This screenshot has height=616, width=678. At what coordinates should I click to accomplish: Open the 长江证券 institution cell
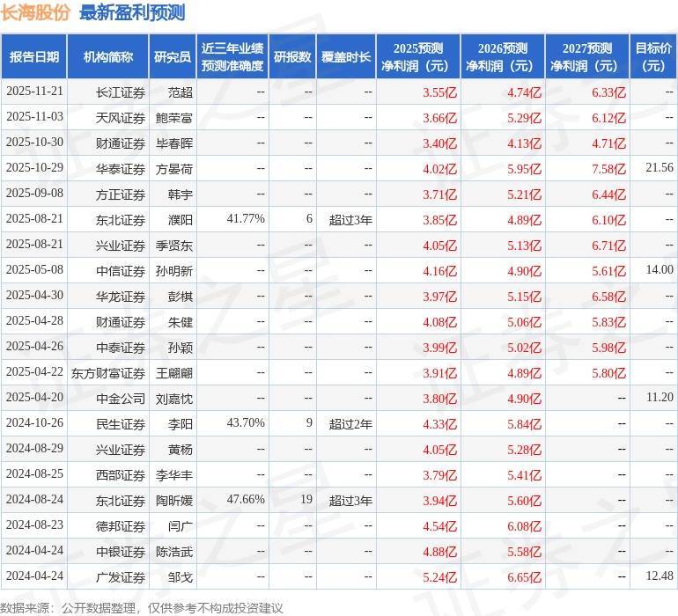(x=121, y=92)
